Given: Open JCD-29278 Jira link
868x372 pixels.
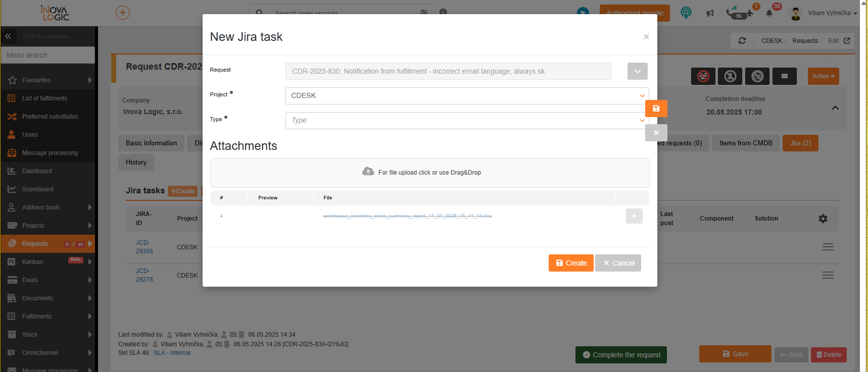Looking at the screenshot, I should pos(144,275).
